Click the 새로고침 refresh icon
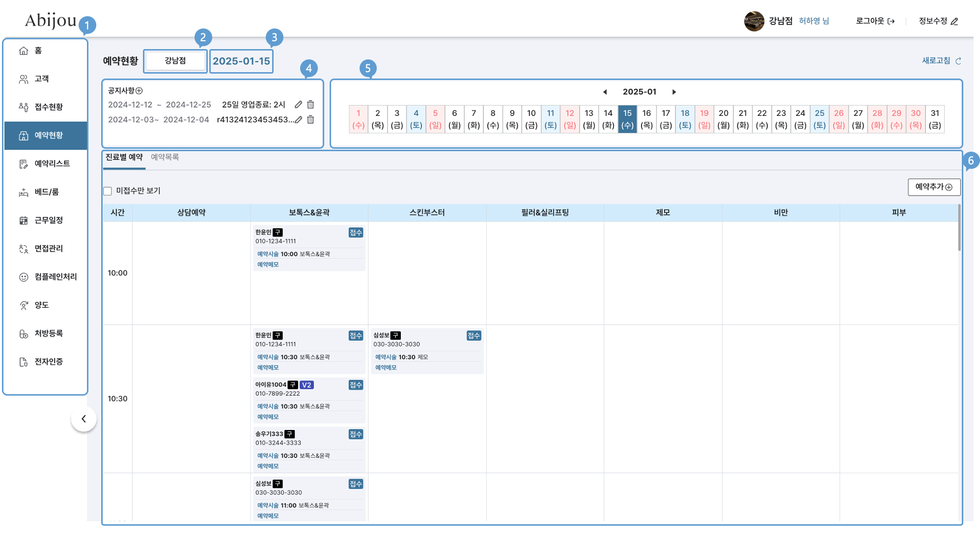980x537 pixels. 958,61
